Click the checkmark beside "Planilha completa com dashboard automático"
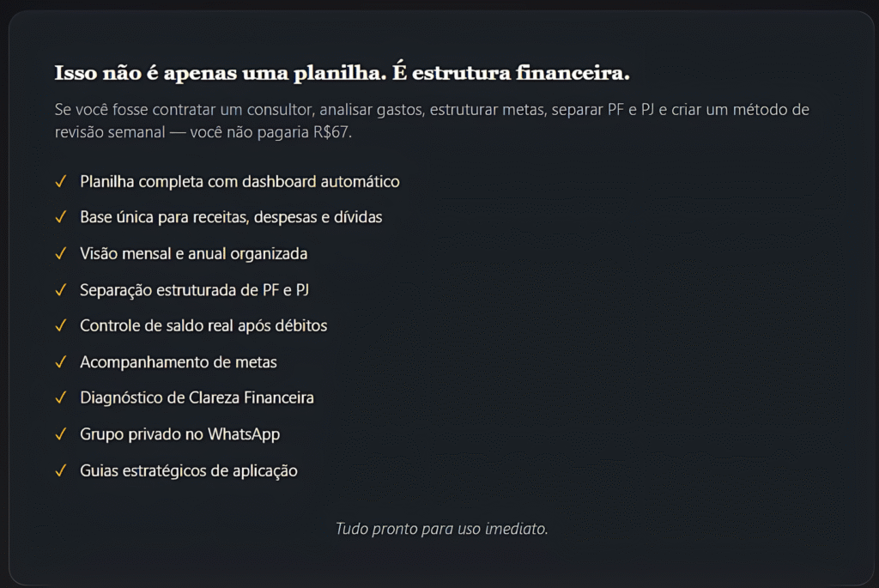This screenshot has width=879, height=588. 61,182
